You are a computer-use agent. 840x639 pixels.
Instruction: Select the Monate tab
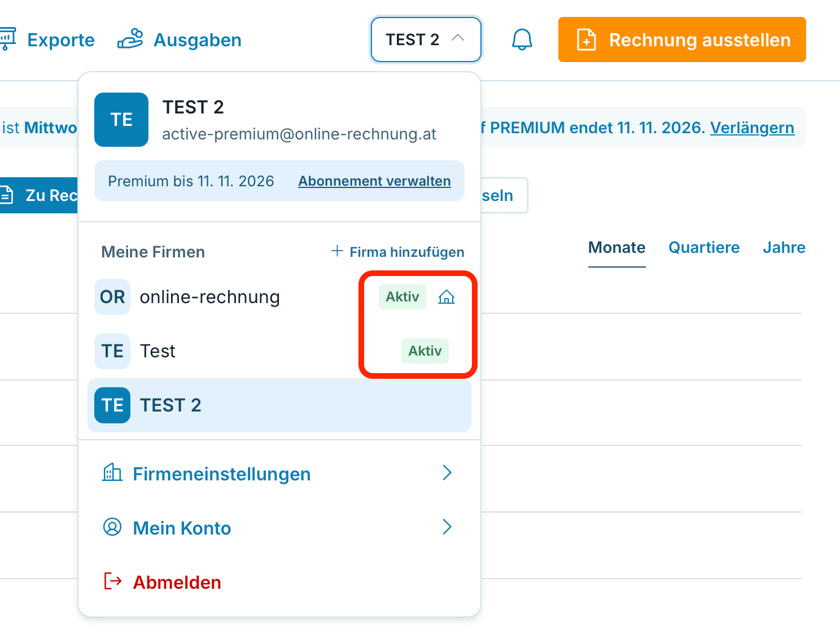coord(617,247)
